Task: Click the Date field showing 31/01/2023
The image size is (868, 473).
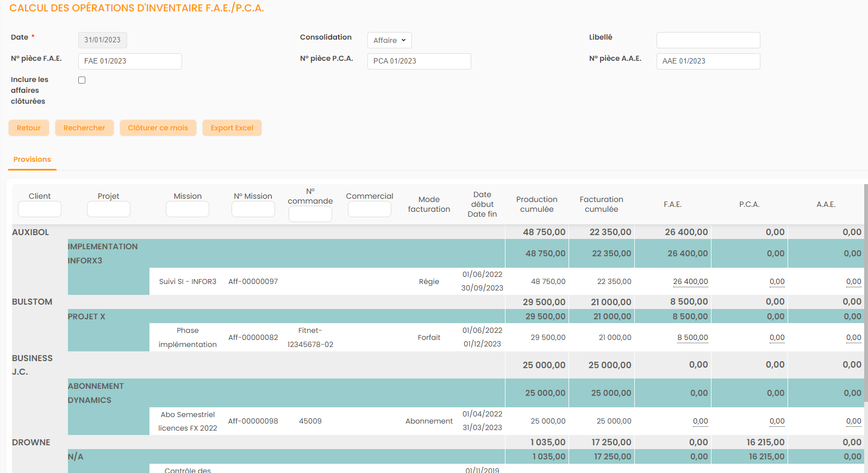Action: tap(103, 40)
